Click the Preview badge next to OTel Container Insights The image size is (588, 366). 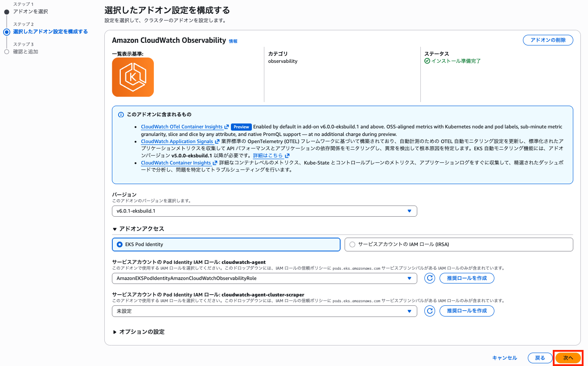[x=241, y=127]
